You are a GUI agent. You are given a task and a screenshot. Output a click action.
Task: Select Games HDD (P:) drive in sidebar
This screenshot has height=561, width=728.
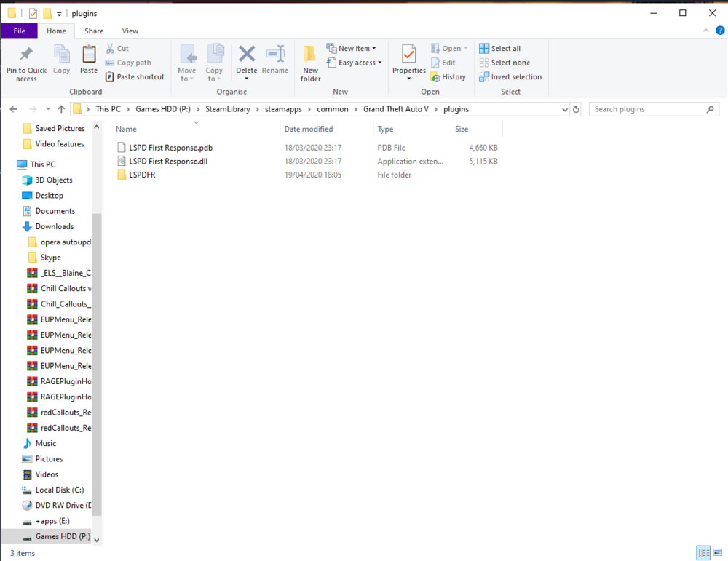click(63, 536)
